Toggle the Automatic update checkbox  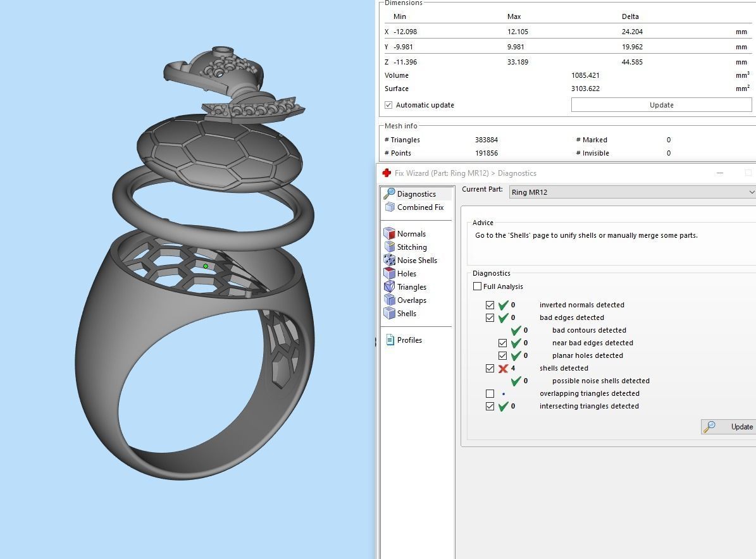(x=388, y=105)
